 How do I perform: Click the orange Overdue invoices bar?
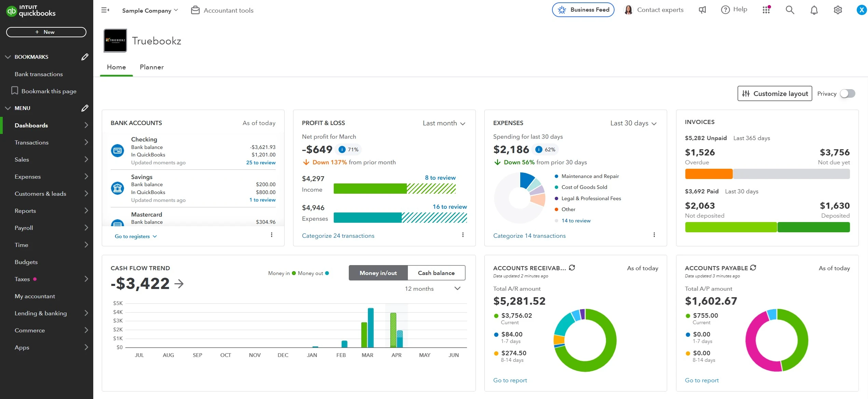(708, 174)
